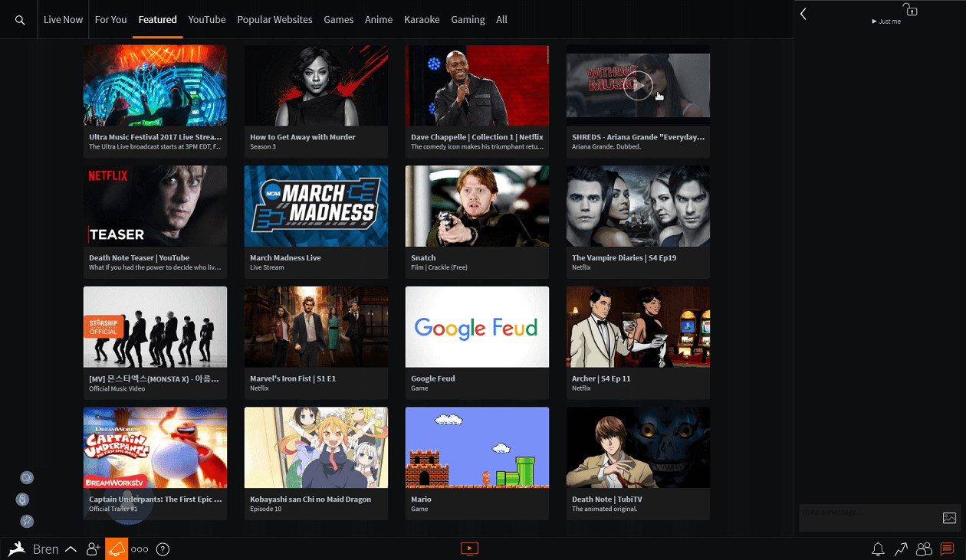Viewport: 966px width, 560px height.
Task: Open Kobayashi san Chi no Maid Dragon thumbnail
Action: tap(316, 447)
